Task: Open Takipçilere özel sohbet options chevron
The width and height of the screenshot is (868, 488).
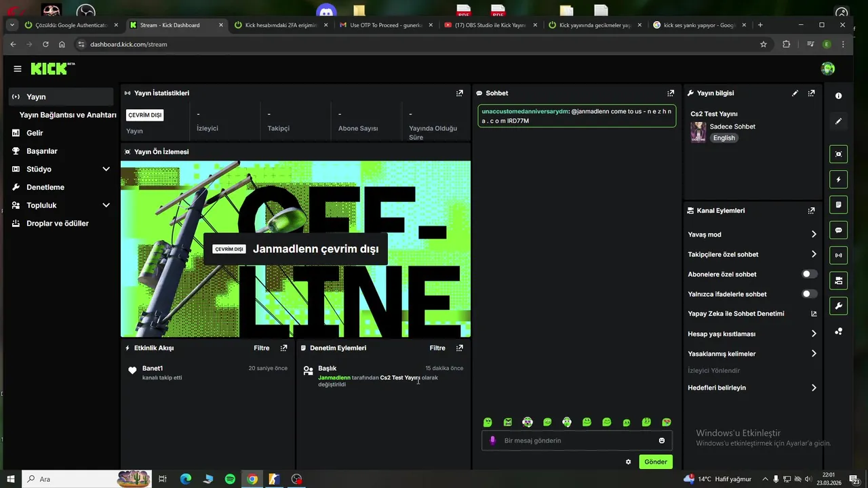Action: click(x=814, y=254)
